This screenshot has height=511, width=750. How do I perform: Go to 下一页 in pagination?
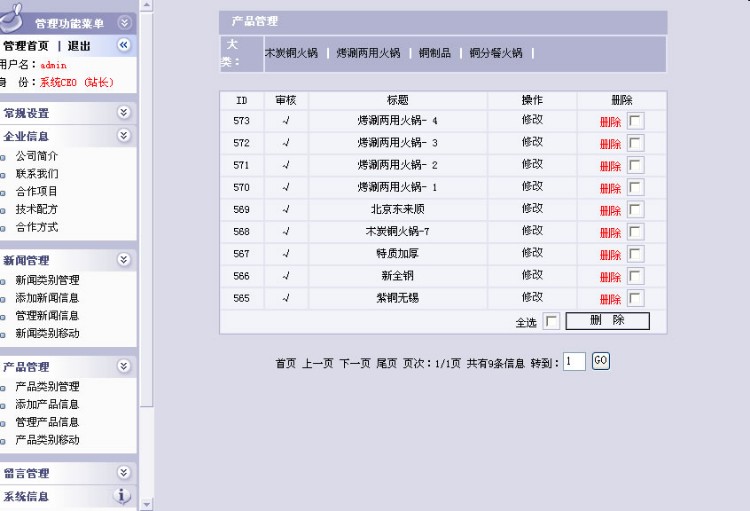(355, 364)
